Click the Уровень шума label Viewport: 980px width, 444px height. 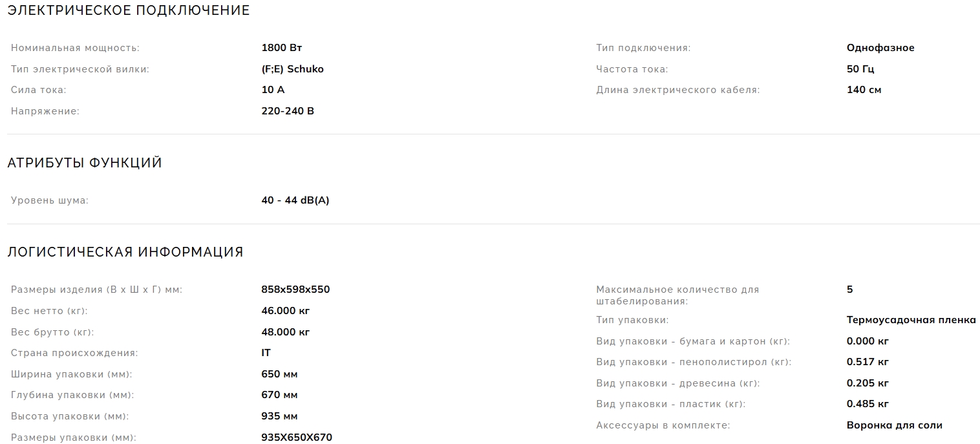[x=50, y=200]
